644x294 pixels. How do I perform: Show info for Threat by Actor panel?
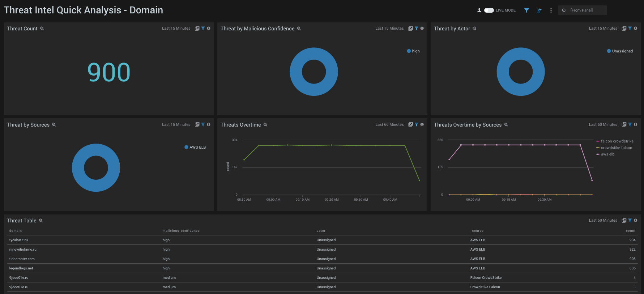tap(635, 28)
